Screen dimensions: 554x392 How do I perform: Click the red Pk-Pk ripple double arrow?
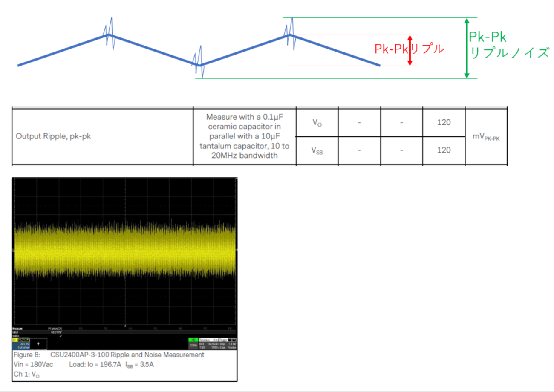410,50
